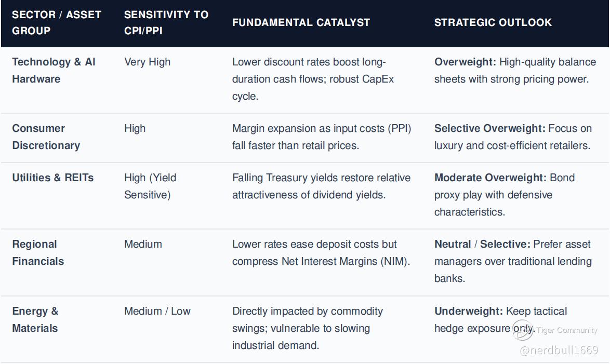Click the Very High sensitivity cell
Screen dimensions: 610x364
pos(148,62)
